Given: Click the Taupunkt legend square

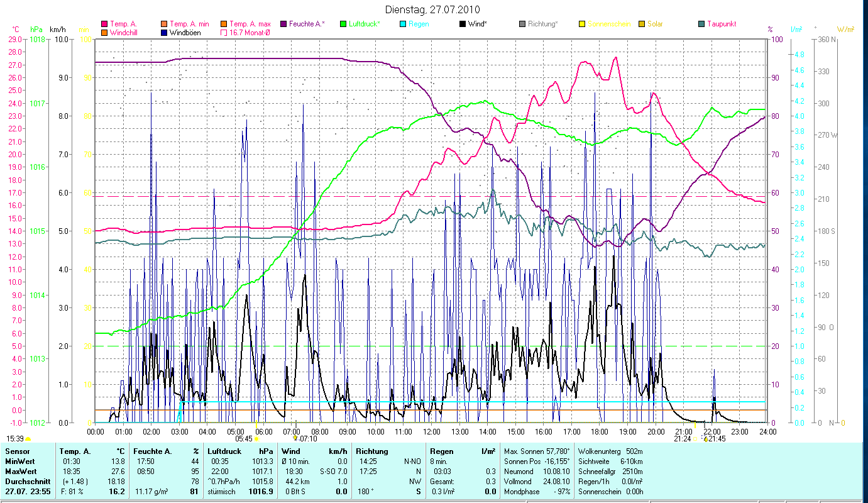Looking at the screenshot, I should 701,24.
